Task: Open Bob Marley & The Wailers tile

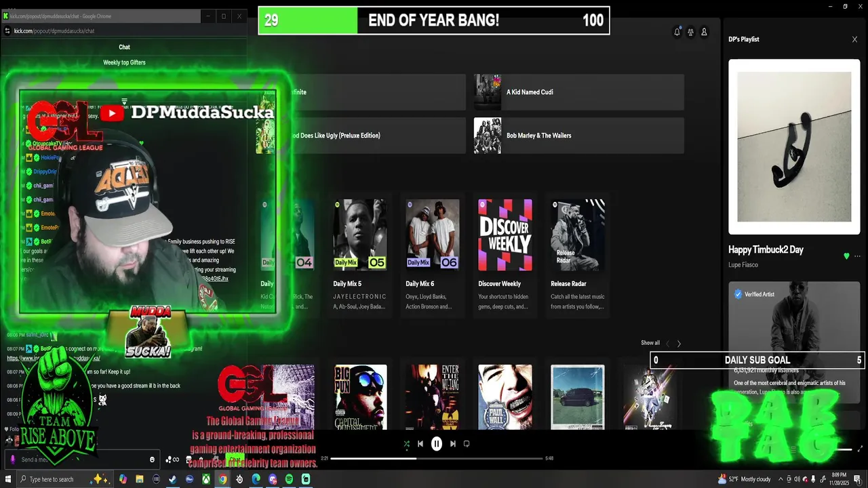Action: (579, 136)
